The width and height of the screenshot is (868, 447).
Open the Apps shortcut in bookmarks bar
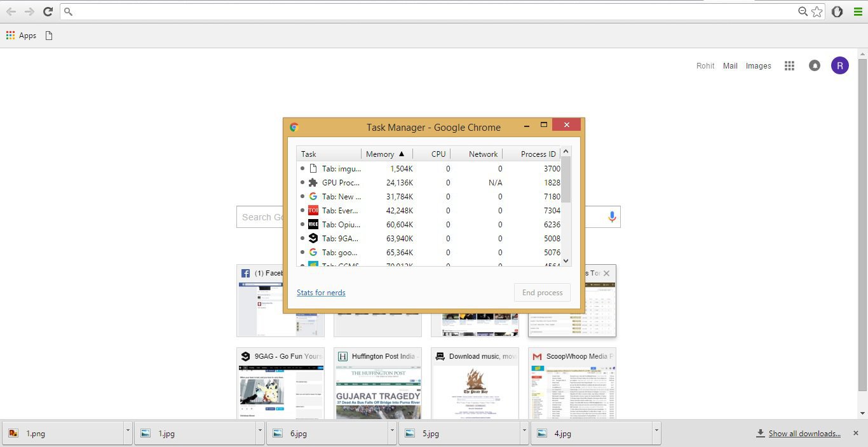(x=21, y=36)
